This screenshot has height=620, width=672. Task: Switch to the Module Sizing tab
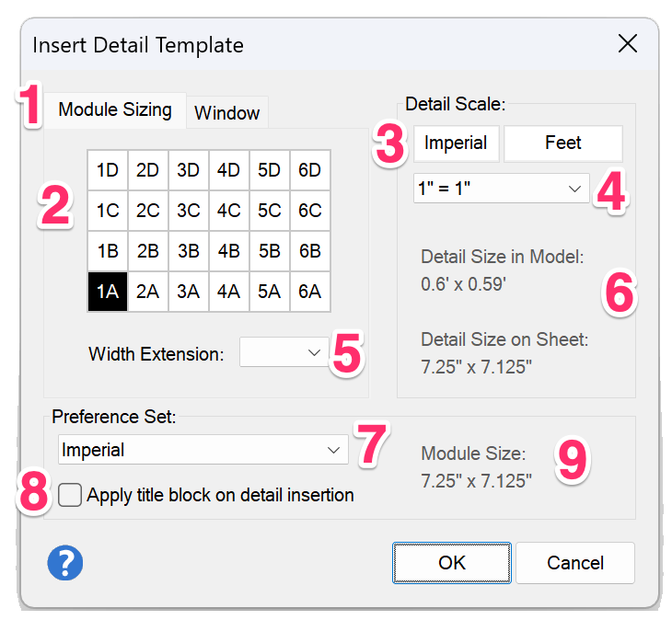[115, 110]
